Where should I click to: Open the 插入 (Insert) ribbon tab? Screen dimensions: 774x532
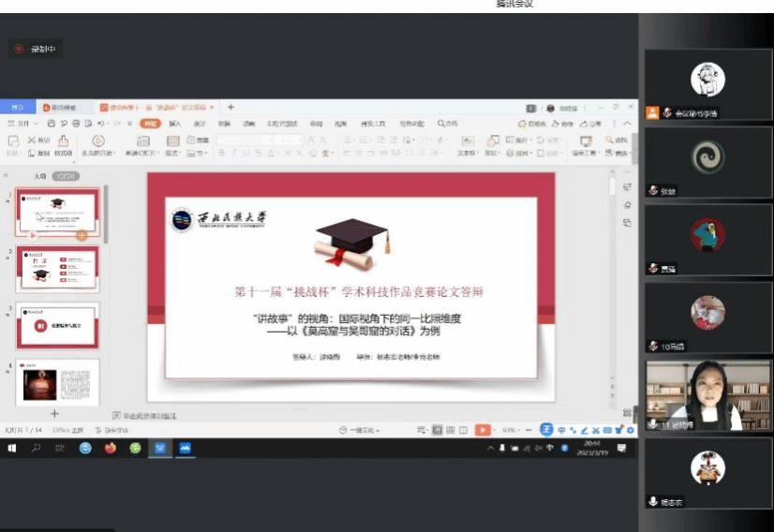click(x=174, y=124)
